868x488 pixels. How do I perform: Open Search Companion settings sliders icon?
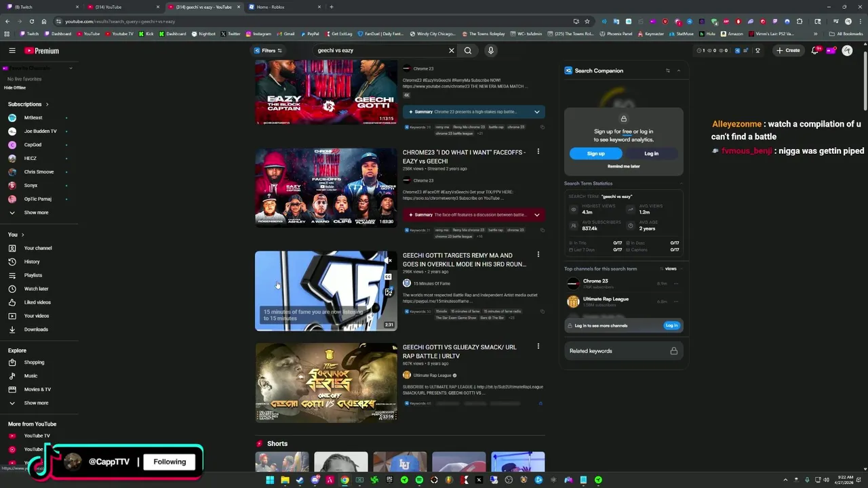click(x=668, y=70)
